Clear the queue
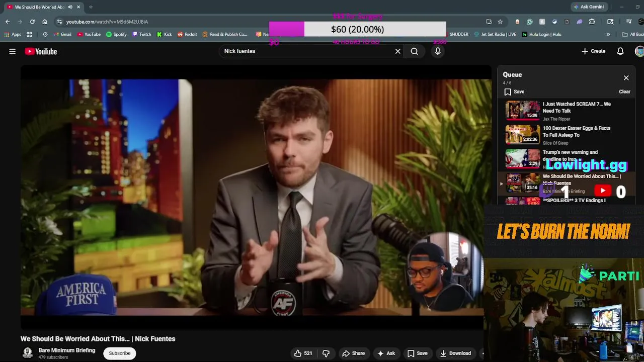The image size is (644, 362). [x=624, y=92]
